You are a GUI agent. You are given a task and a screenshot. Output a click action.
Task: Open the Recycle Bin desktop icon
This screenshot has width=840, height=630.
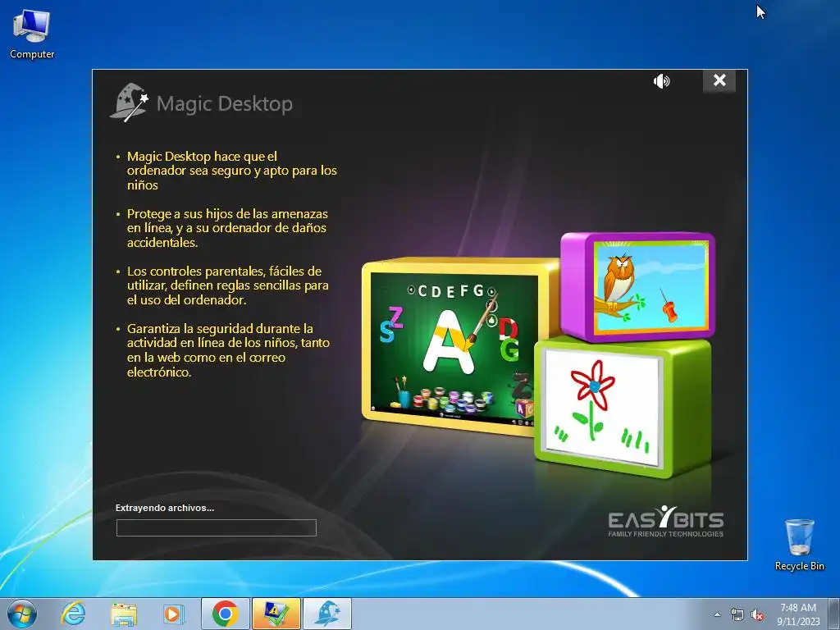tap(799, 545)
